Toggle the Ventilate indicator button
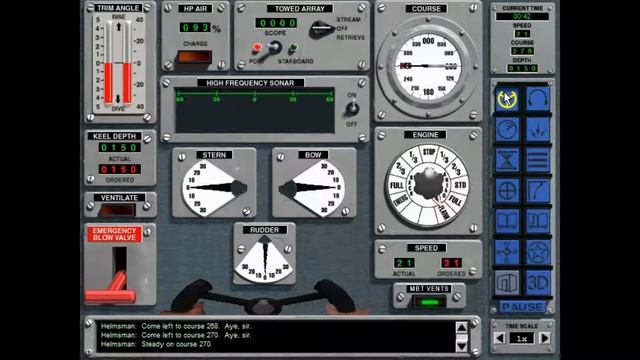The image size is (640, 360). pyautogui.click(x=118, y=210)
